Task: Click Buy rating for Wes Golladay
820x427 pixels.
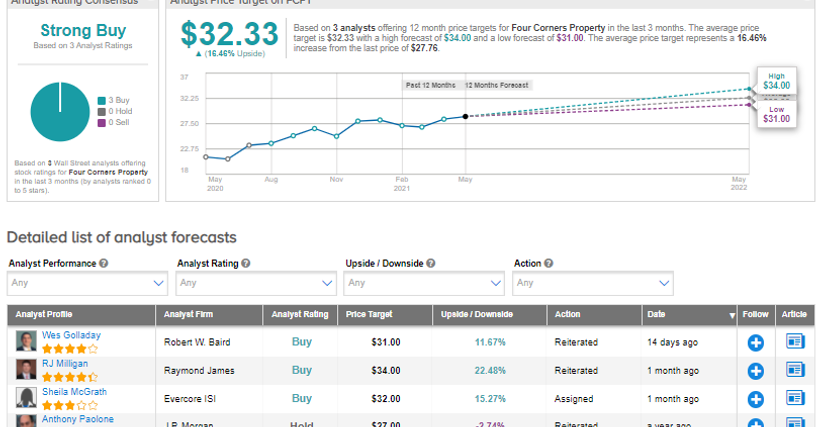Action: tap(302, 342)
